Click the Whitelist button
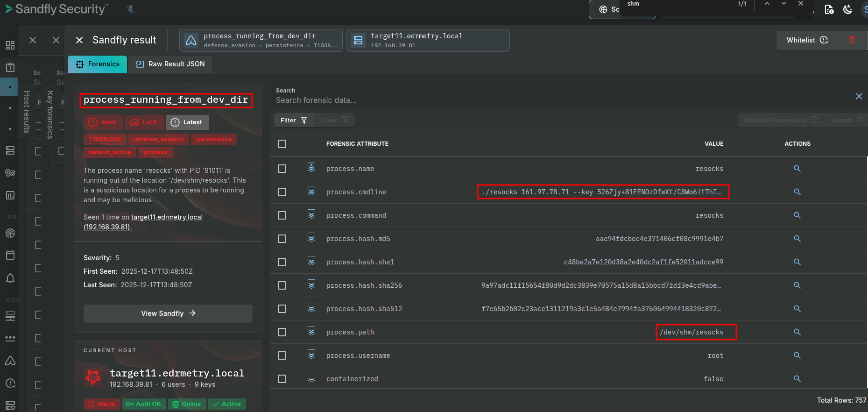The width and height of the screenshot is (868, 412). [806, 40]
